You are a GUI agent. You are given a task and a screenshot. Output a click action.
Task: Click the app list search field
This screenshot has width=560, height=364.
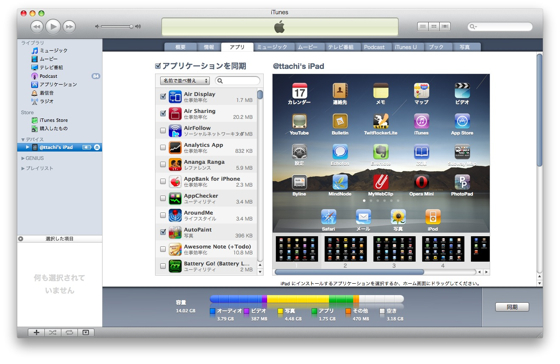[238, 81]
